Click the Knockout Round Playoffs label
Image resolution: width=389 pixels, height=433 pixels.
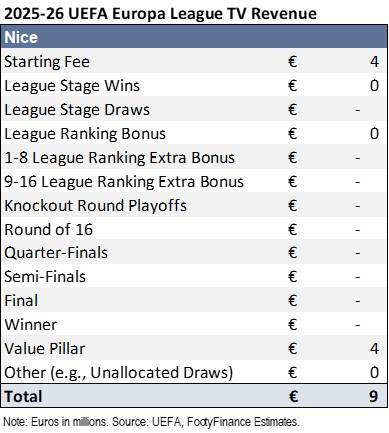coord(95,206)
